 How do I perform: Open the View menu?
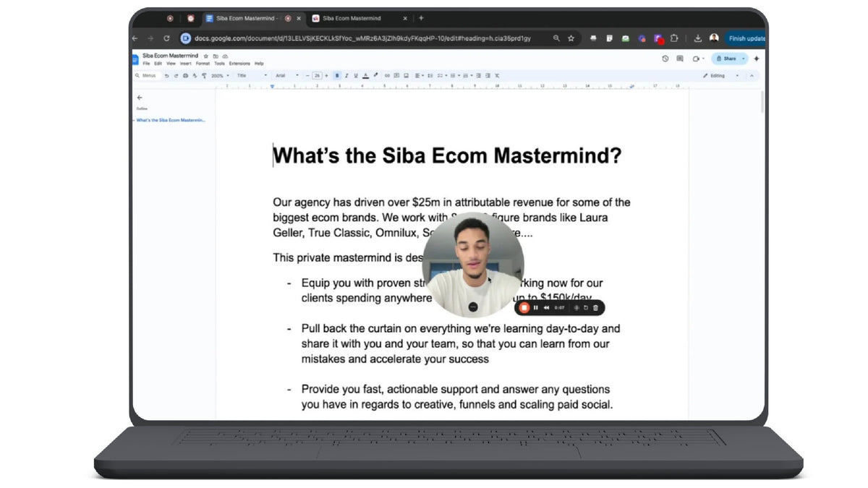171,64
